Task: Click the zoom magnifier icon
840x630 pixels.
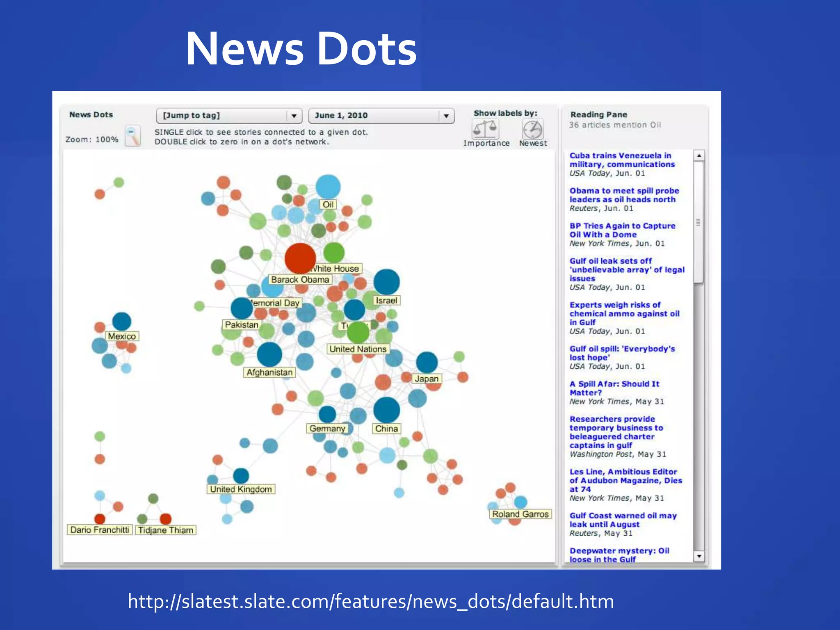Action: pyautogui.click(x=132, y=136)
